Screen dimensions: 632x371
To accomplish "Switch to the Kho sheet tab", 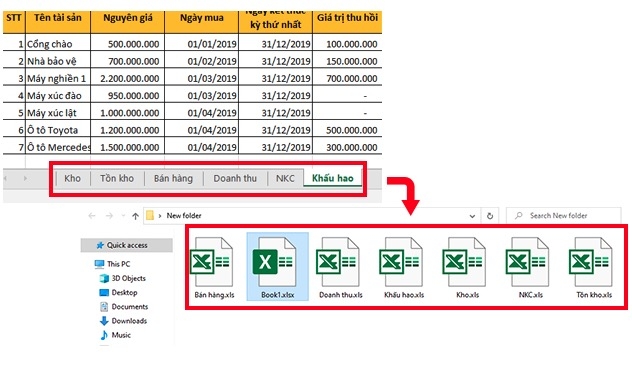I will 73,178.
